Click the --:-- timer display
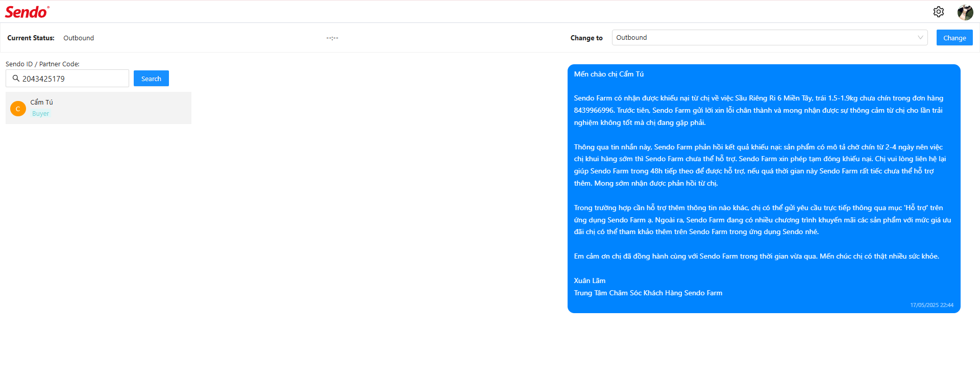This screenshot has height=382, width=980. point(332,38)
